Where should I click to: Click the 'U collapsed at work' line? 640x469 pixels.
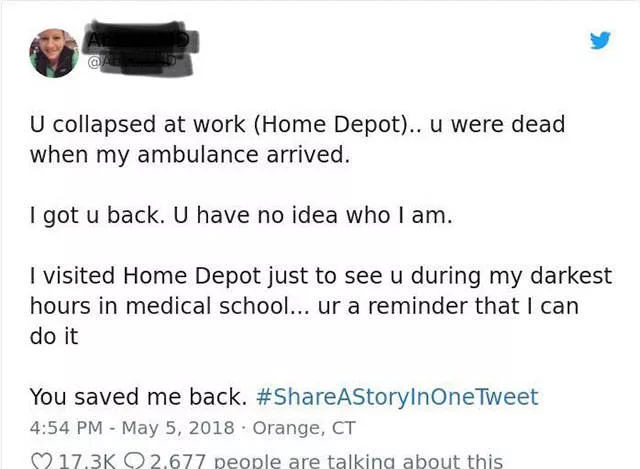point(297,125)
